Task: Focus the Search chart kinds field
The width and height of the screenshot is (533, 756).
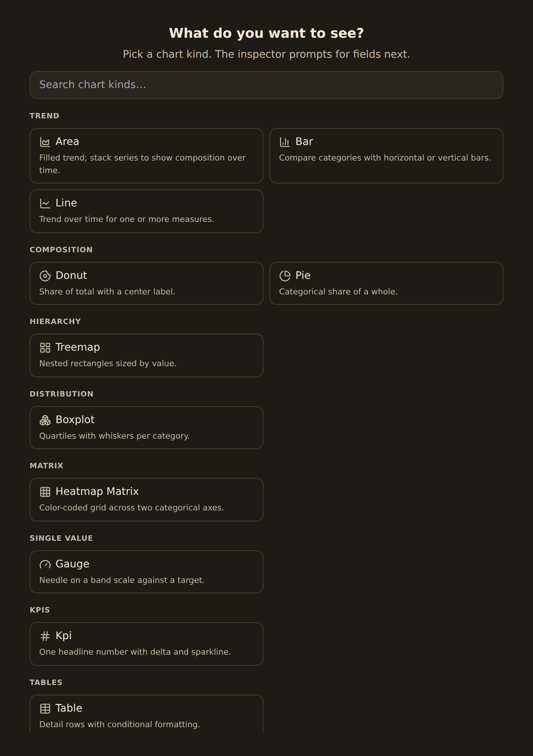Action: 266,85
